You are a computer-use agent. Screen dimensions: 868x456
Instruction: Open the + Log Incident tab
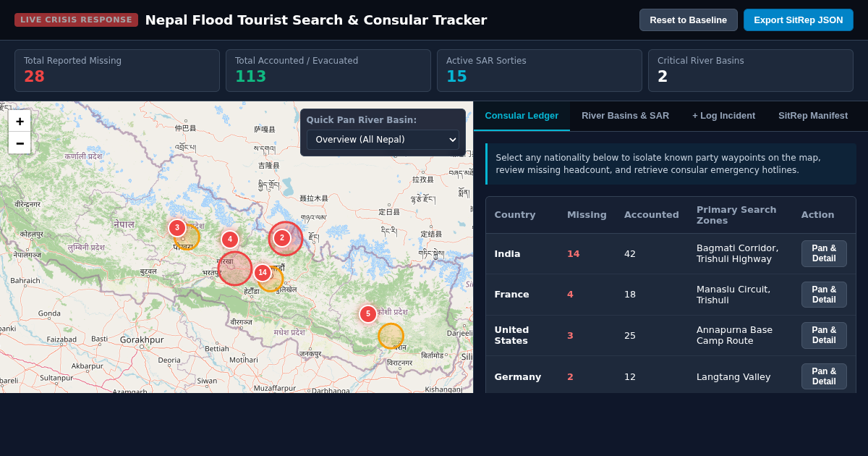click(723, 116)
